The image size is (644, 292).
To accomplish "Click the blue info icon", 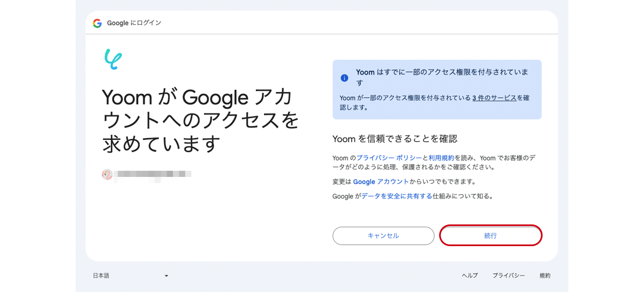I will (x=345, y=78).
